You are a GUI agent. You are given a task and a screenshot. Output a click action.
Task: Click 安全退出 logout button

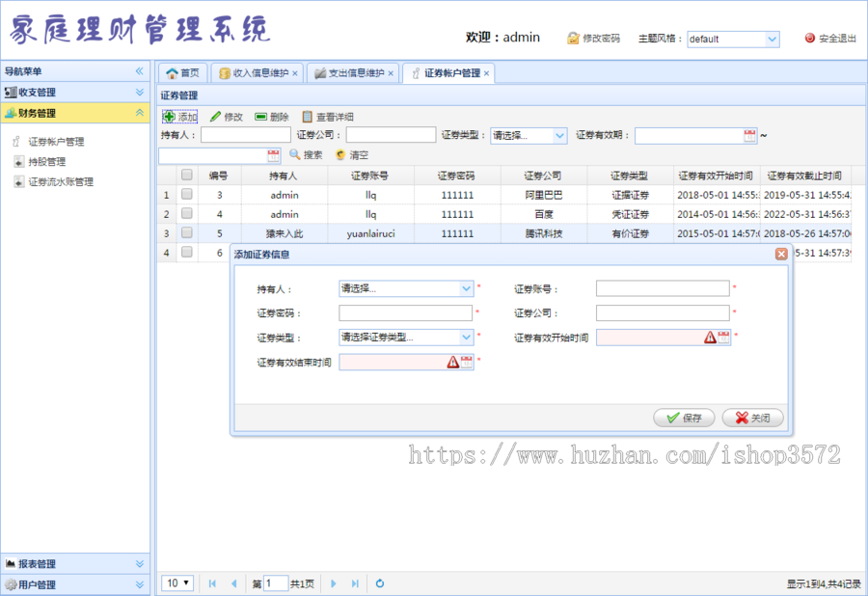[x=830, y=39]
